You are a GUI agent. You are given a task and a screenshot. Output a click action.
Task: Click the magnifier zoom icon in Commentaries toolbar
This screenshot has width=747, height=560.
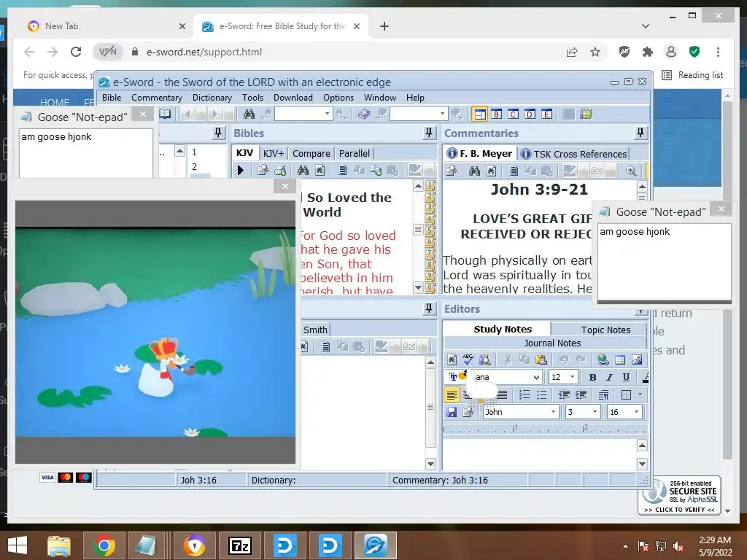click(631, 171)
